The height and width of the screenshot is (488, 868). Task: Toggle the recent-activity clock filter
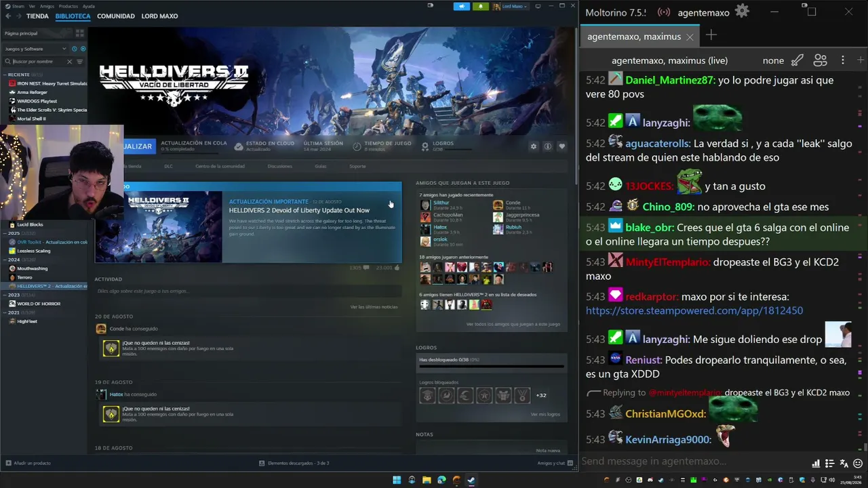[74, 49]
